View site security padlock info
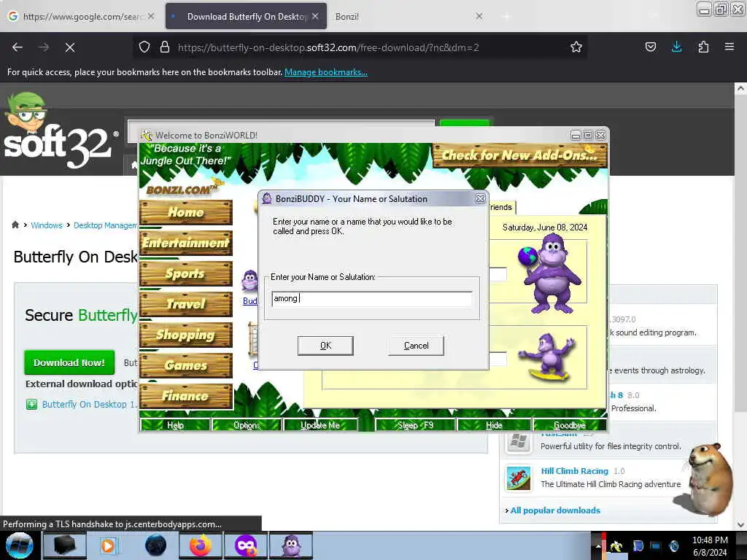This screenshot has height=560, width=747. coord(165,47)
